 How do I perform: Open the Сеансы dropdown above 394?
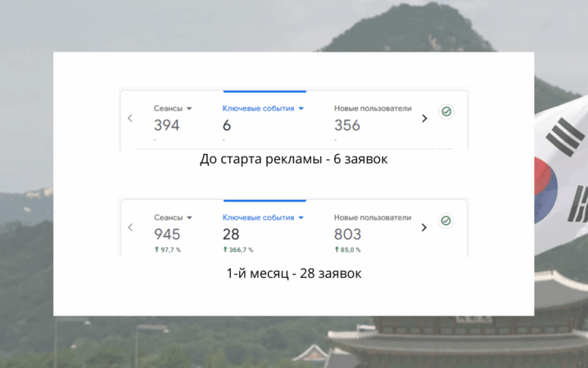(173, 108)
